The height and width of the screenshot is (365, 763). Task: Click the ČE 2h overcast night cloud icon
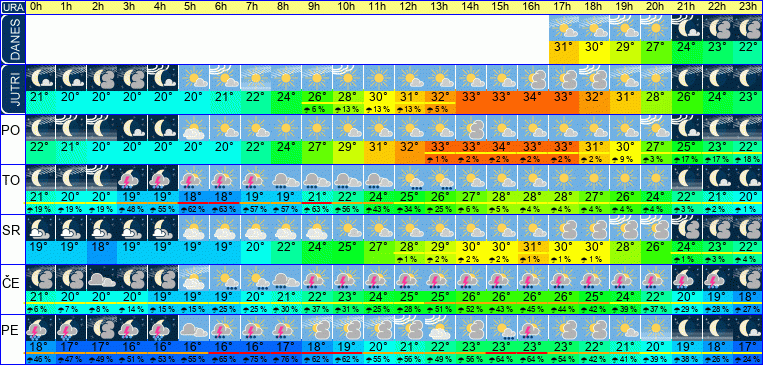pos(102,277)
